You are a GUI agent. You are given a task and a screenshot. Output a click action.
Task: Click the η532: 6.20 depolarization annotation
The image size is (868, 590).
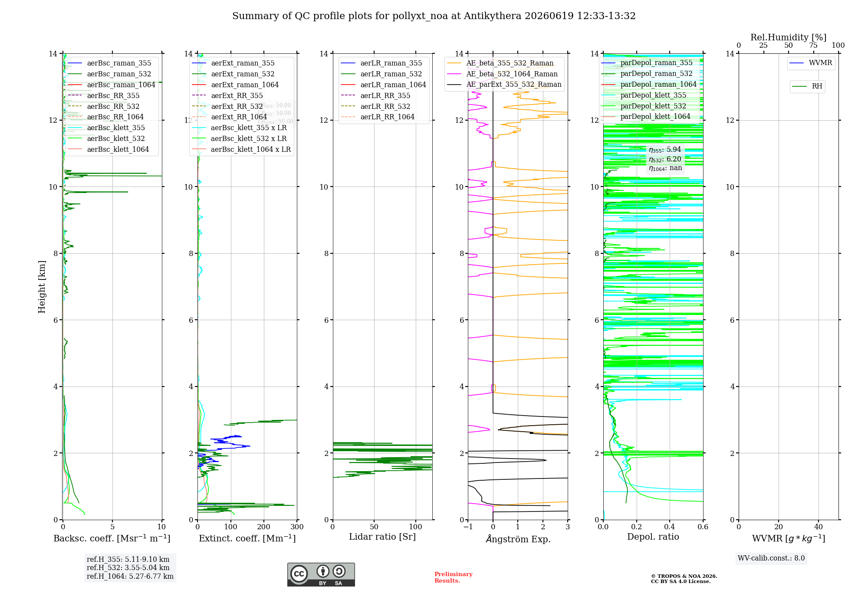click(665, 159)
